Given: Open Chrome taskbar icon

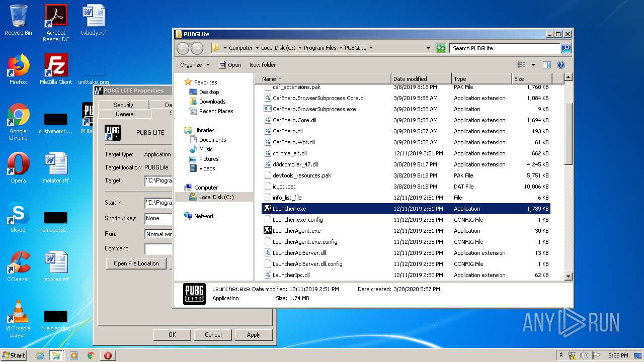Looking at the screenshot, I should click(91, 355).
